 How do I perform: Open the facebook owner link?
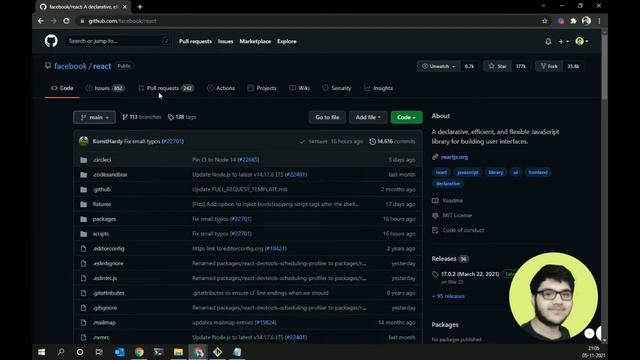(70, 66)
